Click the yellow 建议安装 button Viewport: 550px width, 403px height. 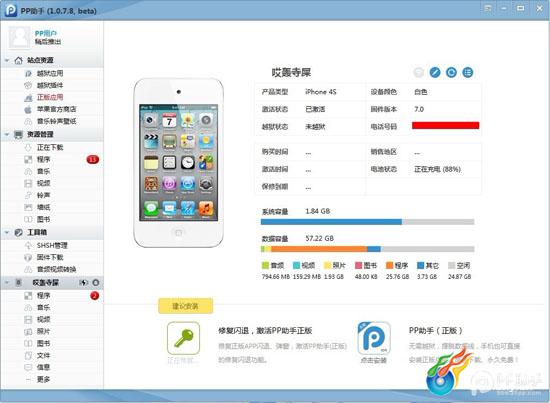pyautogui.click(x=186, y=306)
